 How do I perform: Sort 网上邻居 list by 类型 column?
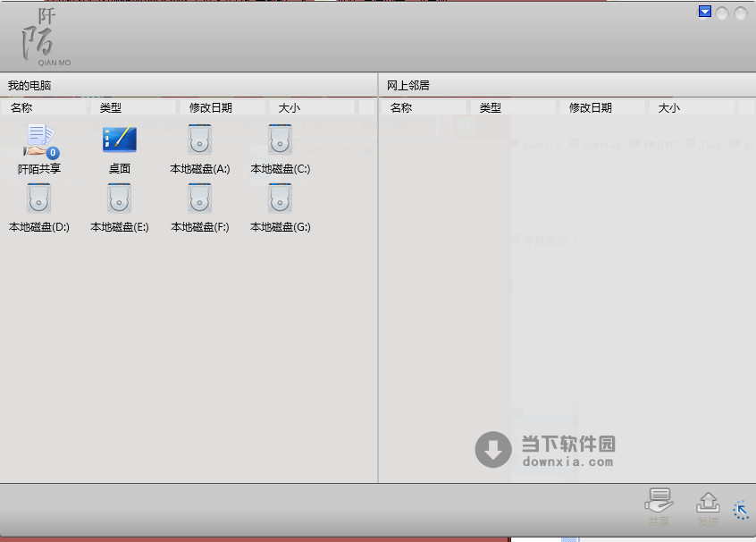click(491, 107)
